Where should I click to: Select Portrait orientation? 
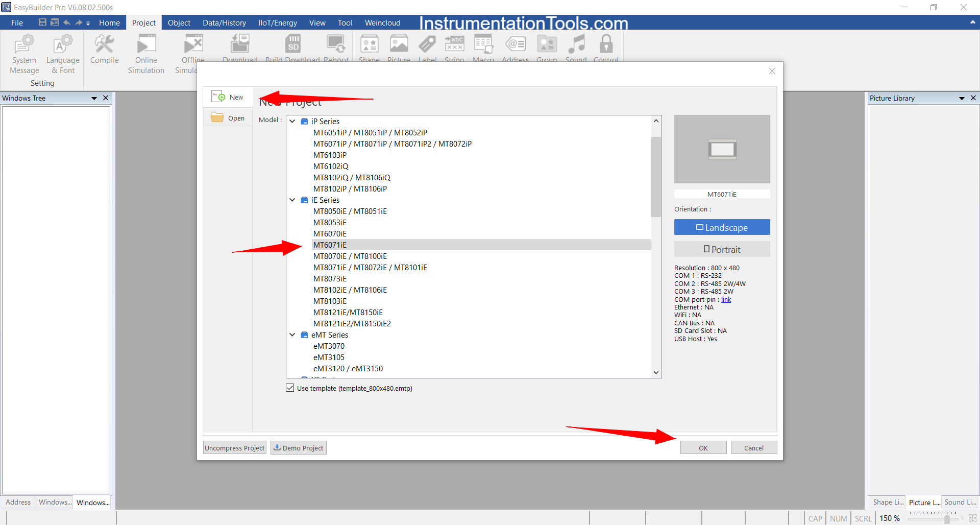pos(722,249)
